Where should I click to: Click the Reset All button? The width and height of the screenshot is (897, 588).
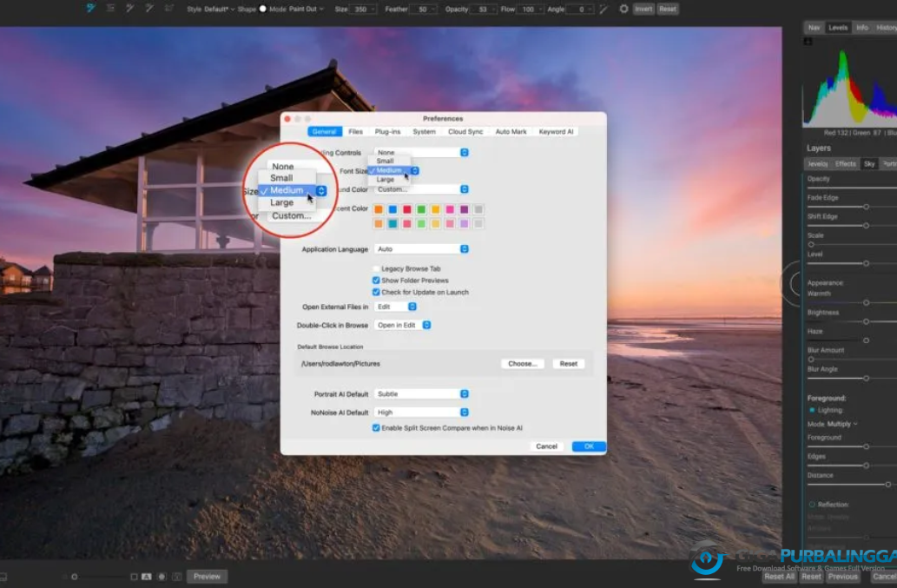(x=779, y=577)
